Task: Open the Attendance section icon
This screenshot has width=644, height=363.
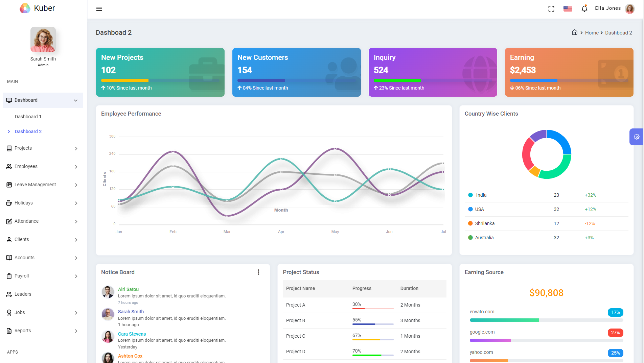Action: (9, 221)
